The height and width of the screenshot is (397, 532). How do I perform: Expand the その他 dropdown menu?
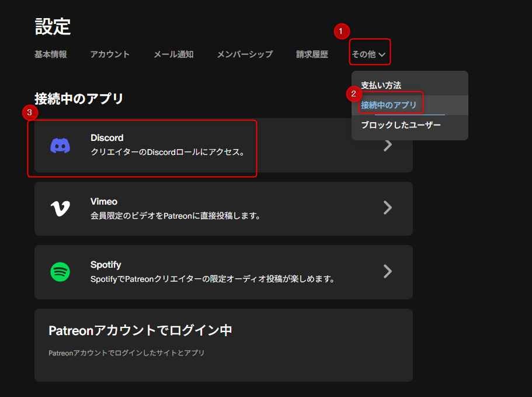point(368,54)
